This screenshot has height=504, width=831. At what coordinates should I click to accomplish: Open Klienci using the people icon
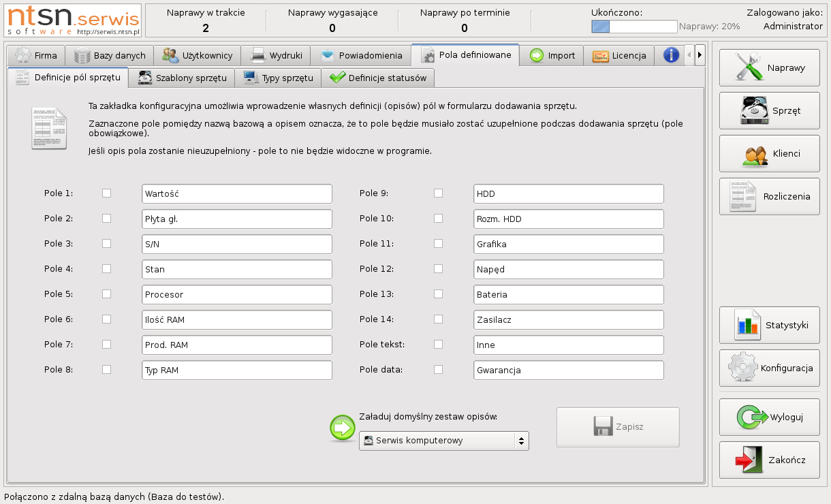(x=755, y=154)
